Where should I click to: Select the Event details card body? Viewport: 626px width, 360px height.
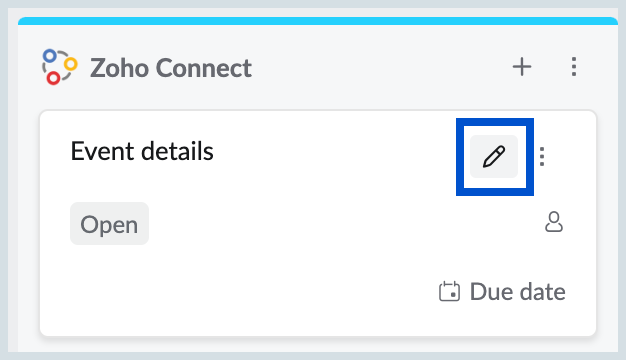(x=318, y=223)
